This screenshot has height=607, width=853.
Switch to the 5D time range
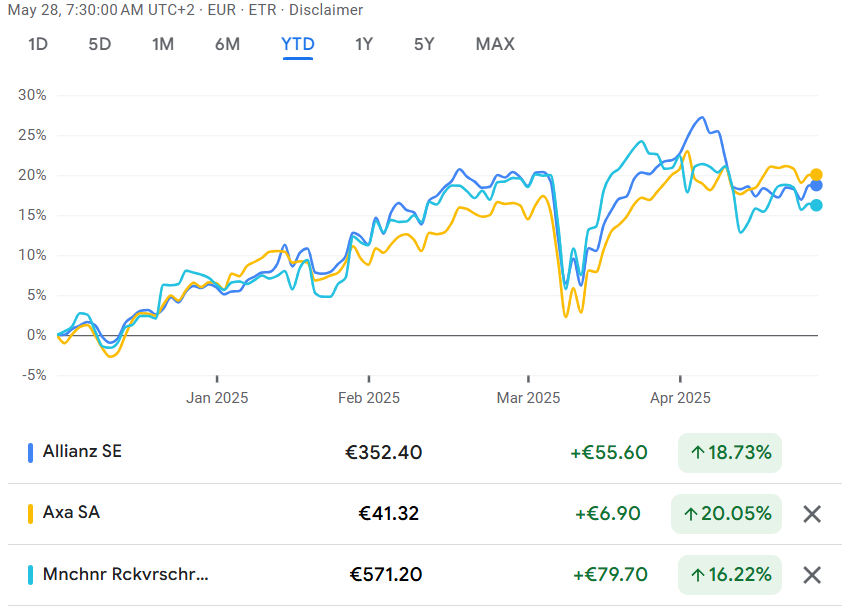point(100,44)
